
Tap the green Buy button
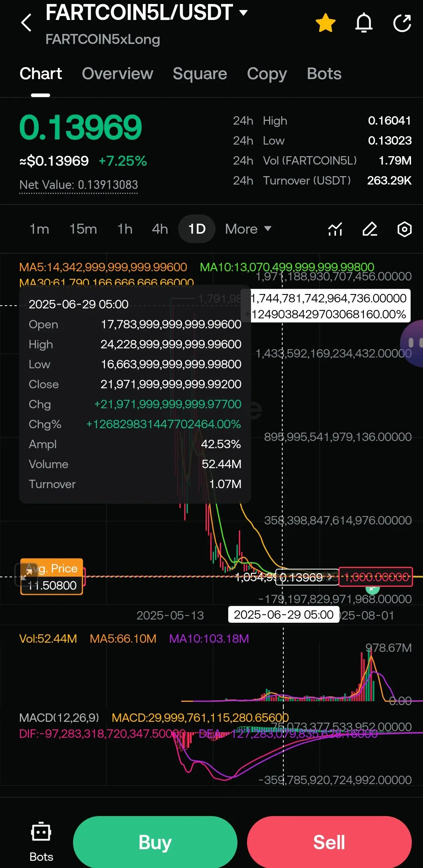pos(155,842)
